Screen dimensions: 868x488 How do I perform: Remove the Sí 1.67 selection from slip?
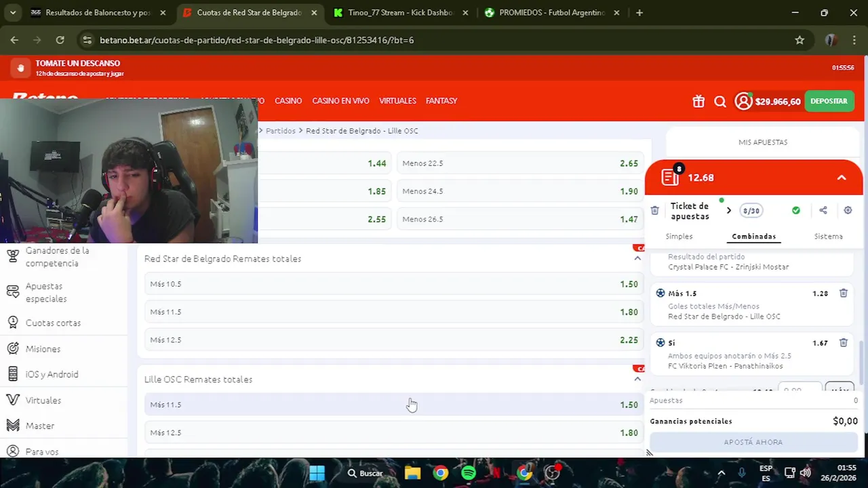pyautogui.click(x=844, y=343)
